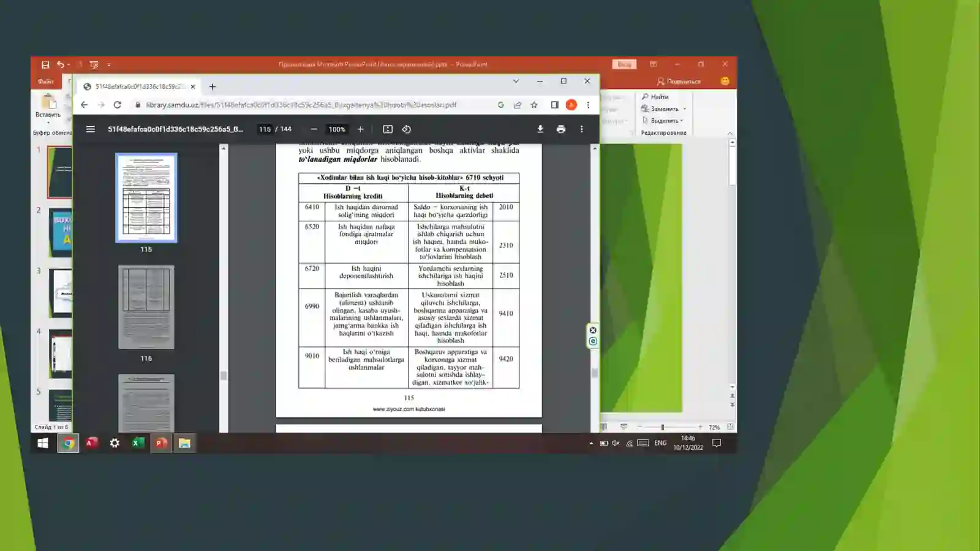This screenshot has height=551, width=980.
Task: Select the page 116 thumbnail
Action: (146, 307)
